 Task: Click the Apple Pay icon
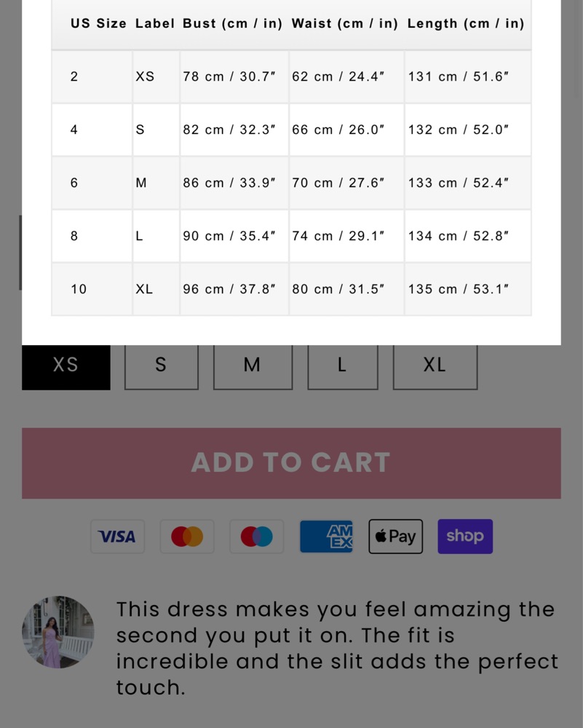395,537
